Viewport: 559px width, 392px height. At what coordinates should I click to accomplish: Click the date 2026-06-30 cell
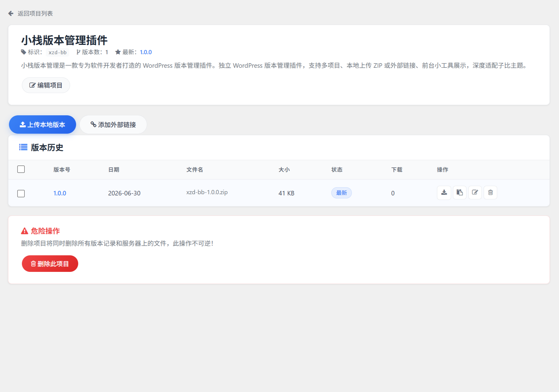tap(124, 193)
